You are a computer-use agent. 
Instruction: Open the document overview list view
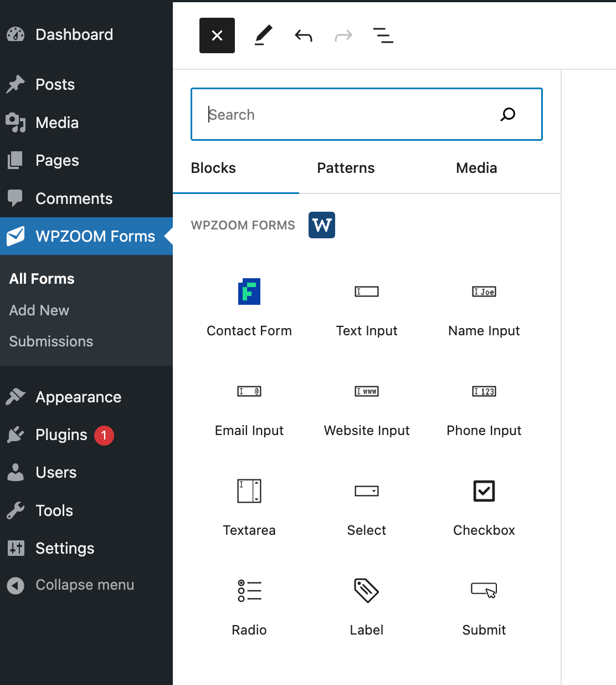point(383,35)
